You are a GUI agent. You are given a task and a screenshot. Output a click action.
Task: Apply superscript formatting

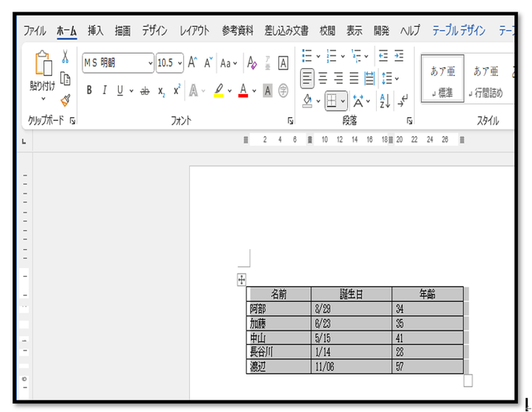tap(177, 90)
